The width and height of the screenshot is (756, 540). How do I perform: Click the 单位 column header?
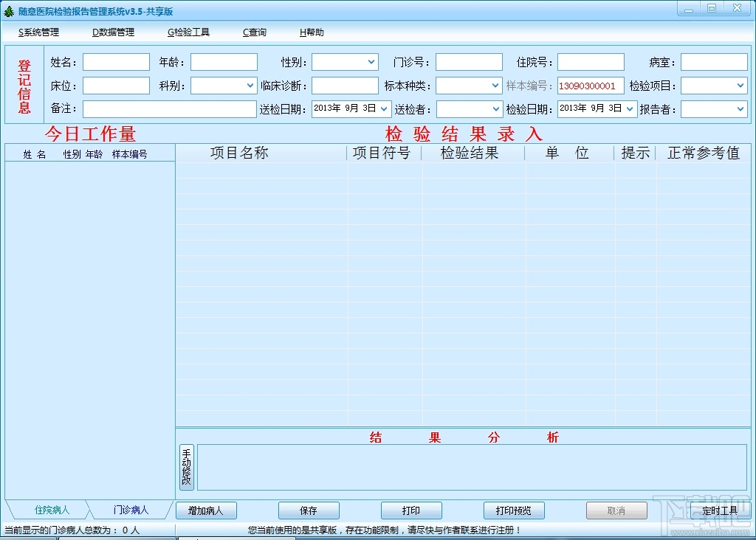click(569, 153)
